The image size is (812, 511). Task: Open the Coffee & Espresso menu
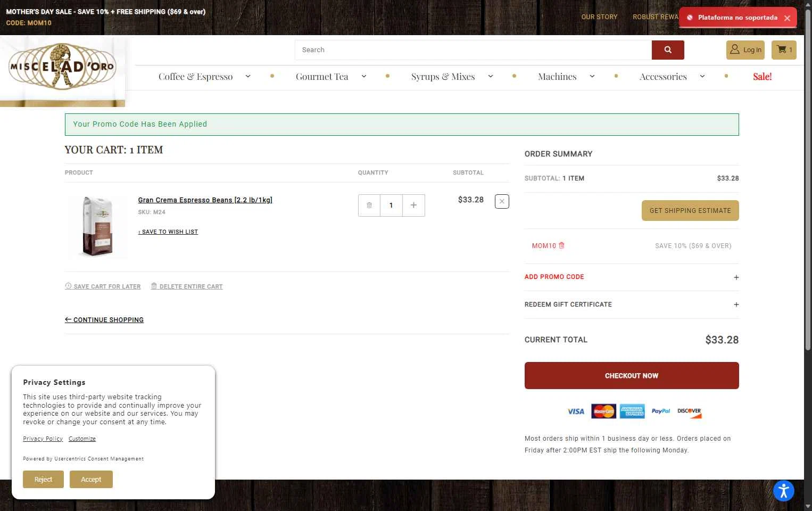click(x=196, y=77)
